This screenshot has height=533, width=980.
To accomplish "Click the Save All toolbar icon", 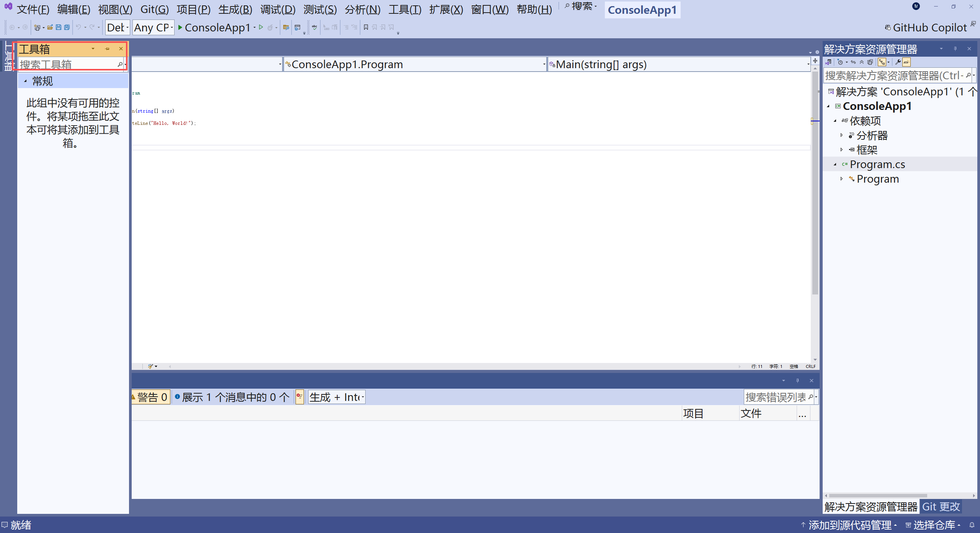I will [67, 27].
